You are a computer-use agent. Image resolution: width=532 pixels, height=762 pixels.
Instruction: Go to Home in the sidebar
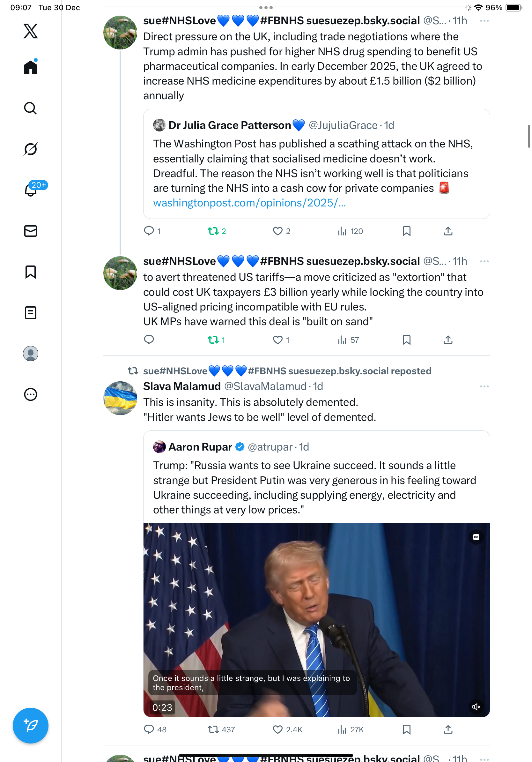tap(31, 67)
